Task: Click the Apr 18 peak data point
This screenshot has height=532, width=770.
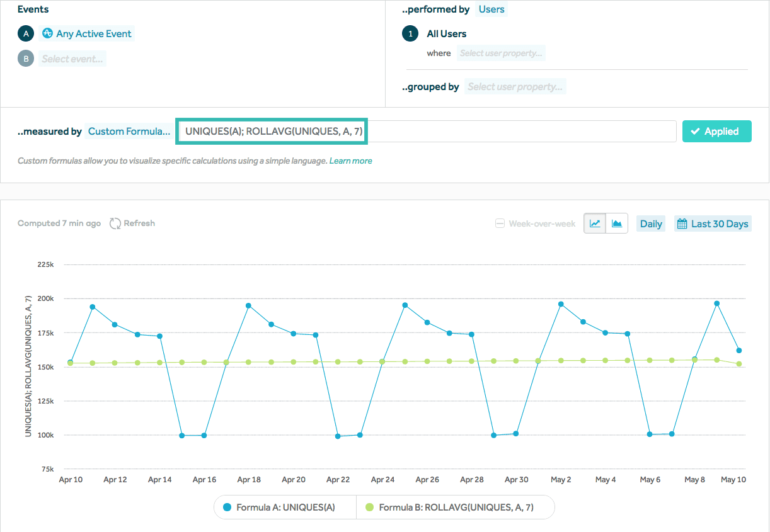Action: [248, 305]
